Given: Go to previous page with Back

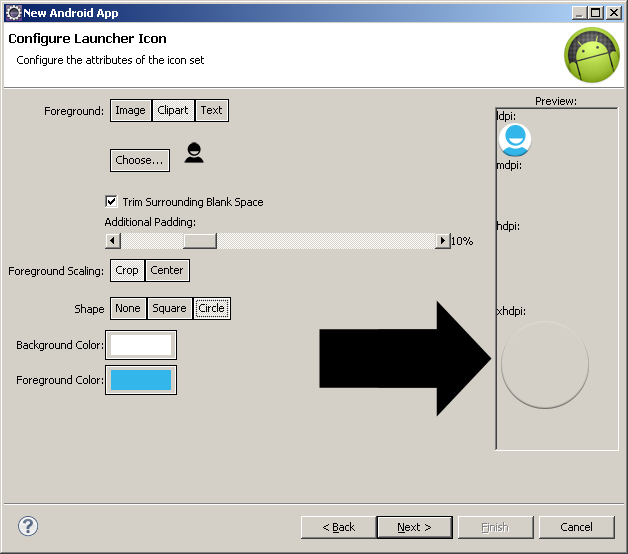Looking at the screenshot, I should click(x=338, y=527).
